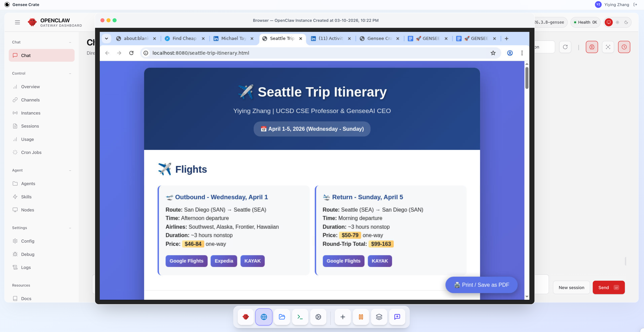Screen dimensions: 644x332
Task: Toggle the hamburger sidebar menu
Action: [x=17, y=22]
